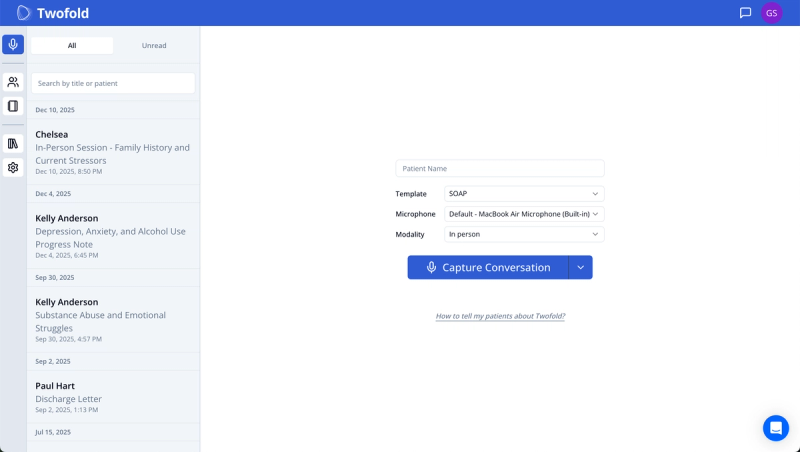The width and height of the screenshot is (800, 452).
Task: Open the feedback chat bubble icon
Action: click(745, 13)
